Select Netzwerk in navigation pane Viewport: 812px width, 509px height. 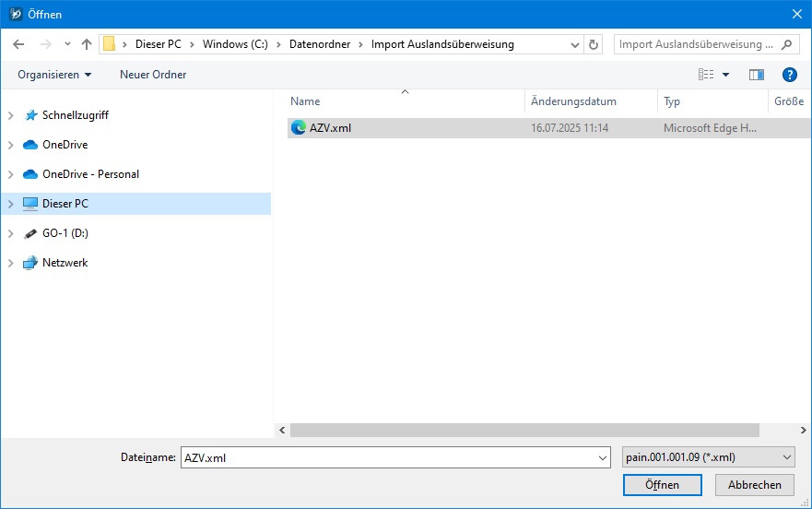tap(65, 263)
